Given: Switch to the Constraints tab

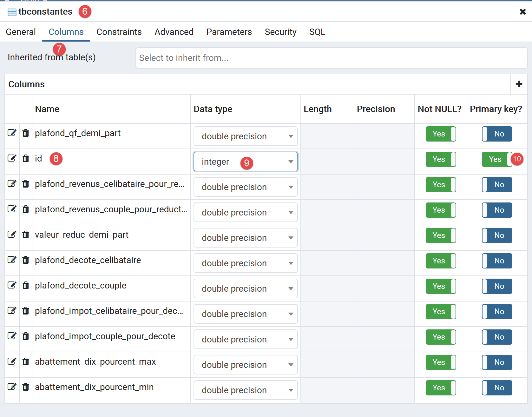Looking at the screenshot, I should click(119, 32).
